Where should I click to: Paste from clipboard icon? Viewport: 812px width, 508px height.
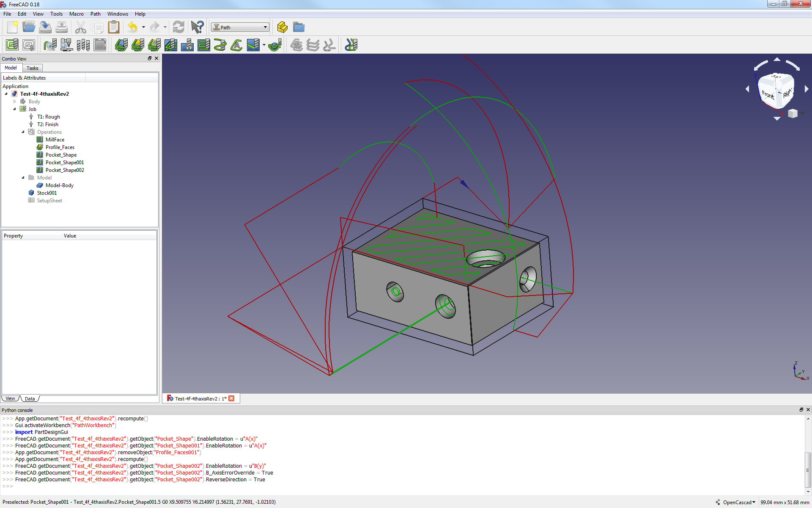click(114, 28)
